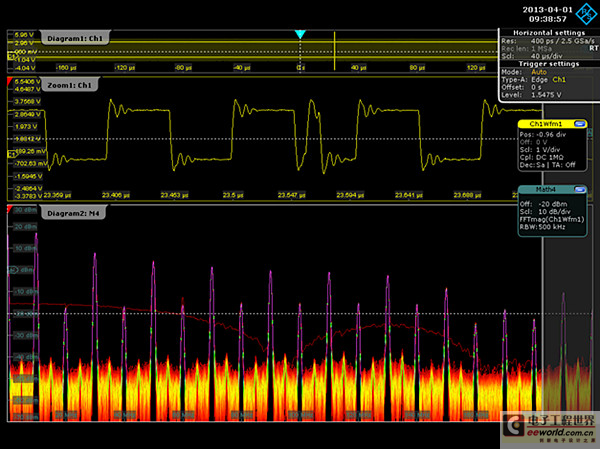Click the trigger Level 1.5475 V
This screenshot has height=449, width=600.
tap(546, 95)
